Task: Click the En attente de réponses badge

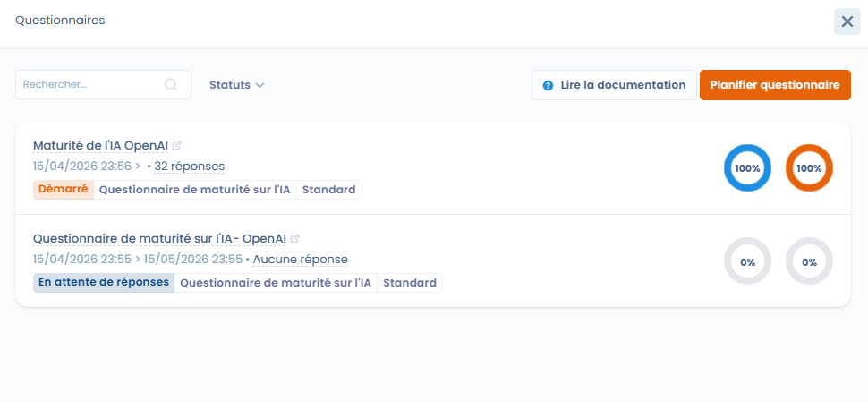Action: (104, 283)
